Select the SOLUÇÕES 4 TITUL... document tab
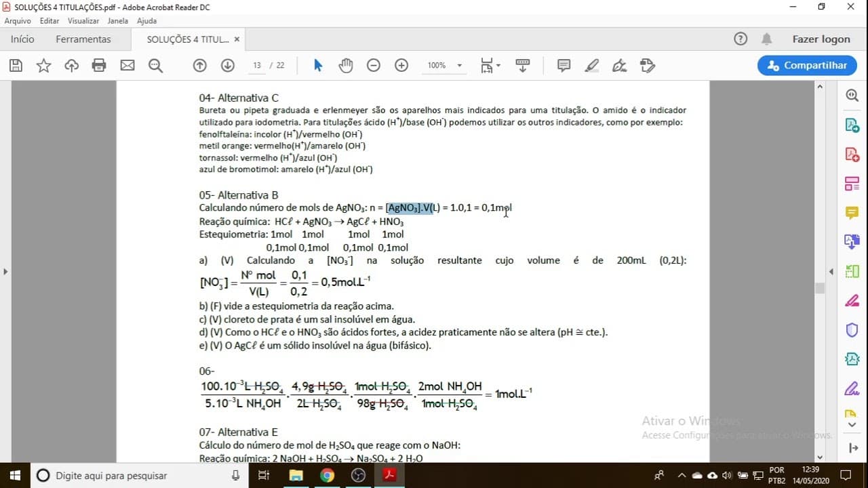The width and height of the screenshot is (868, 488). [x=188, y=39]
